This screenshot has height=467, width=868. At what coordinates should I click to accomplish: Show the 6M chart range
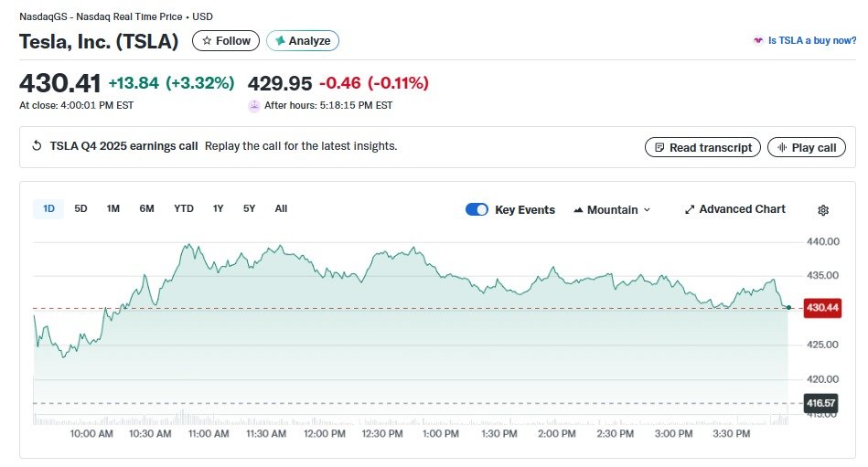tap(146, 208)
